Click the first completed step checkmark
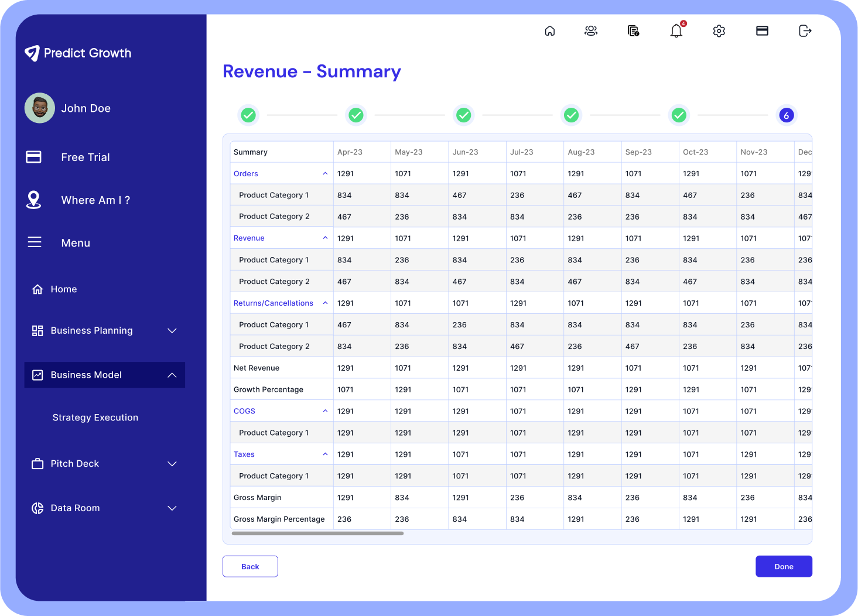 [248, 115]
